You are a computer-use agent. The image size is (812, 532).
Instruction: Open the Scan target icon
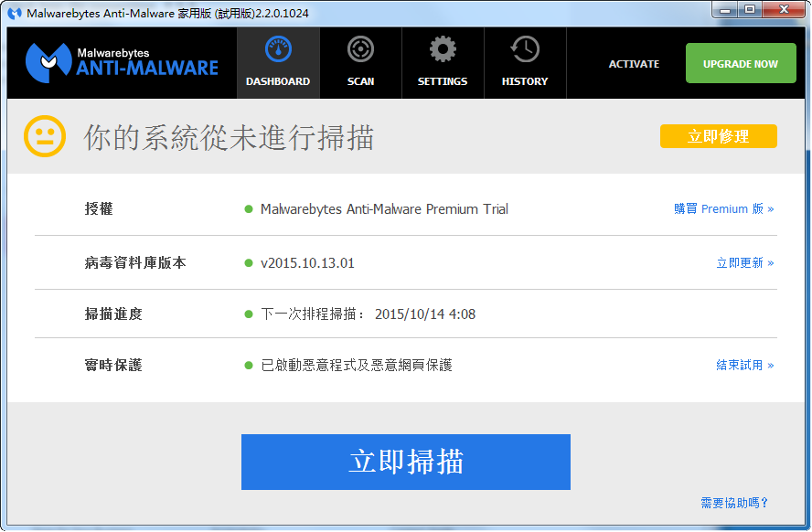[x=360, y=49]
